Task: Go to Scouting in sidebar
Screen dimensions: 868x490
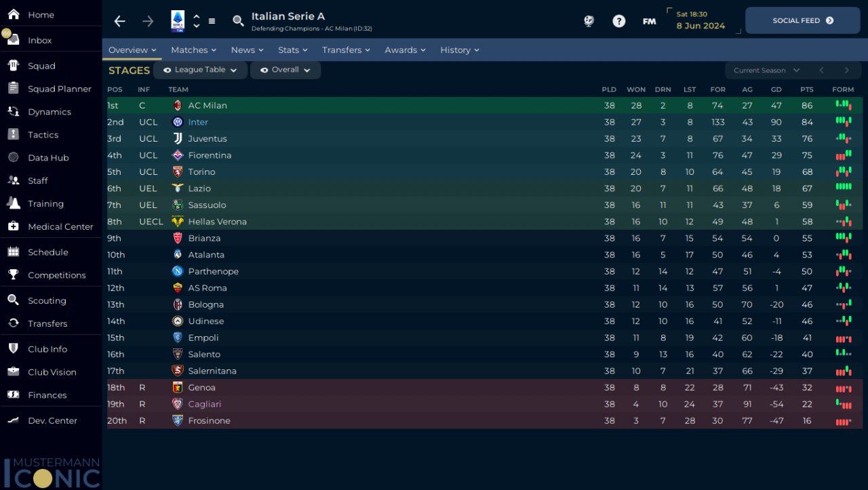Action: click(47, 301)
